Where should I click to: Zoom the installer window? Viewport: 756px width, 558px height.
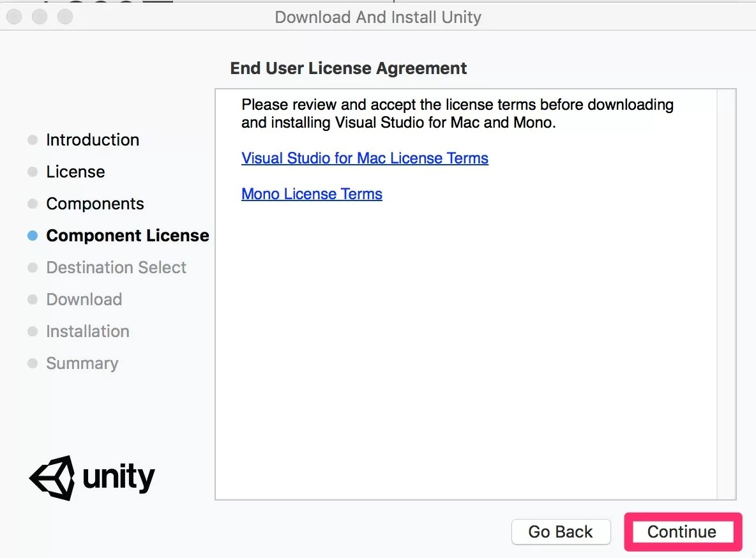(x=65, y=17)
